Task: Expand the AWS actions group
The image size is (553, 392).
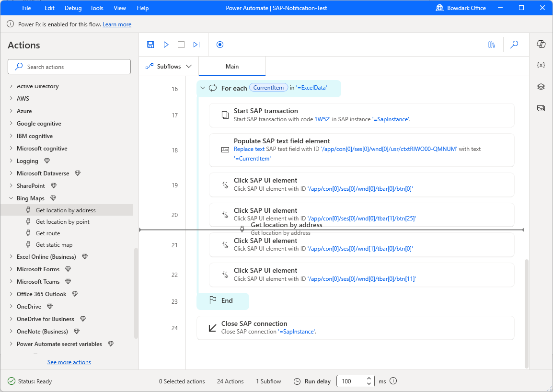Action: pos(11,98)
